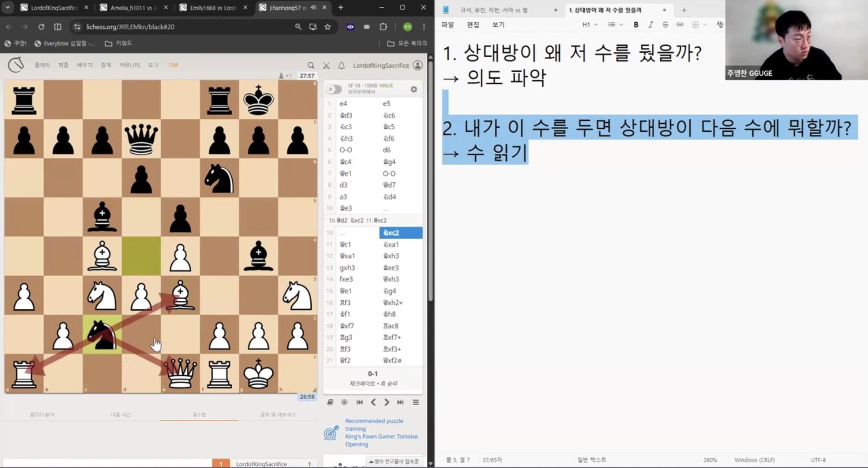Screen dimensions: 868x468
Task: Expand the list style dropdown
Action: coord(615,25)
